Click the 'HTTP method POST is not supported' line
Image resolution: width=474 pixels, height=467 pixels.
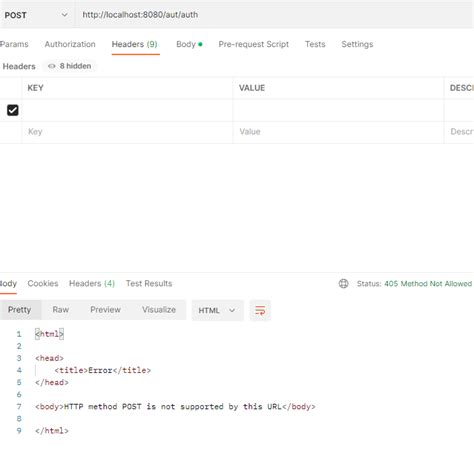point(175,407)
